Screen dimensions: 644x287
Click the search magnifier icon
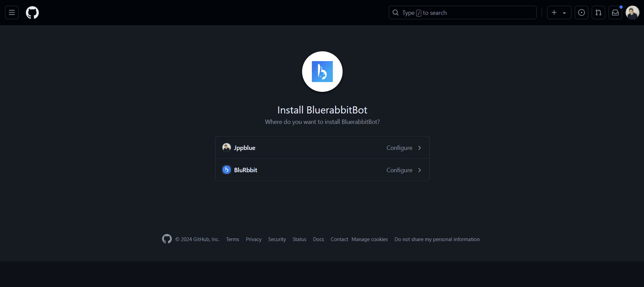pos(396,13)
